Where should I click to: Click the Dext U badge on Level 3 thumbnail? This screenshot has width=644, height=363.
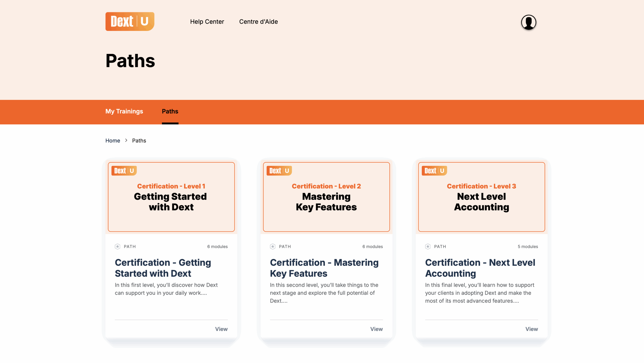click(x=434, y=171)
